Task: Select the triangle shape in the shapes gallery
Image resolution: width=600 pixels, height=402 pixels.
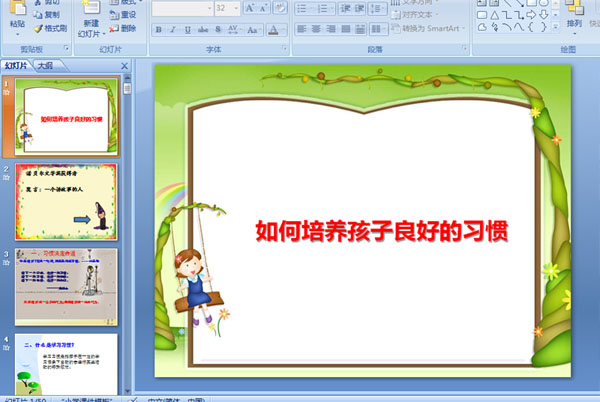Action: click(x=495, y=15)
